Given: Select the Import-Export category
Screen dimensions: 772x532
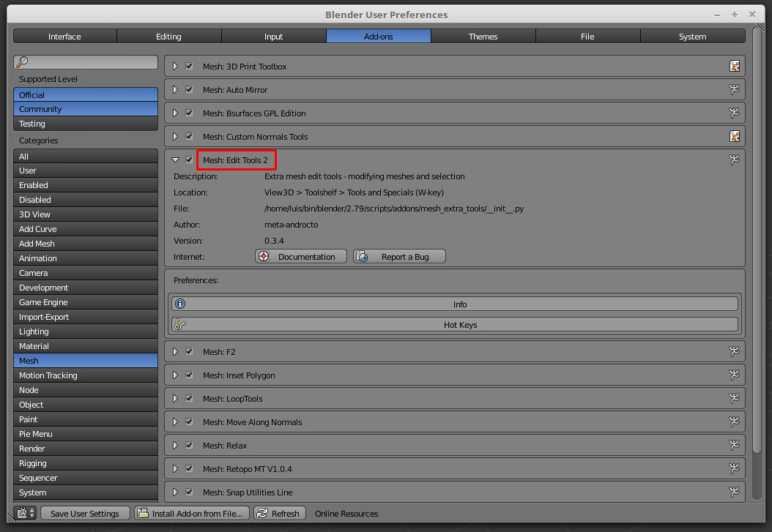Looking at the screenshot, I should point(86,317).
